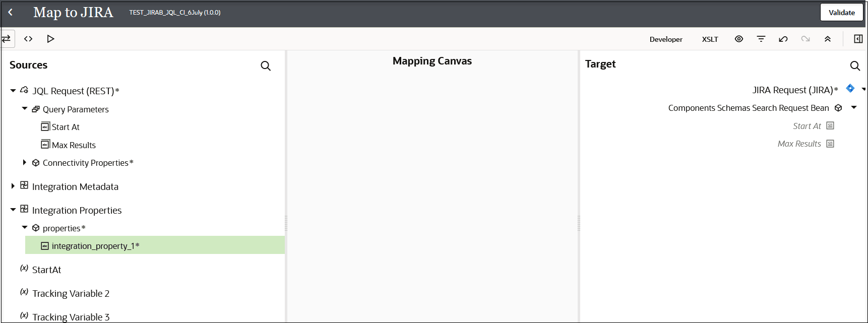Select target Max Results element

(799, 144)
